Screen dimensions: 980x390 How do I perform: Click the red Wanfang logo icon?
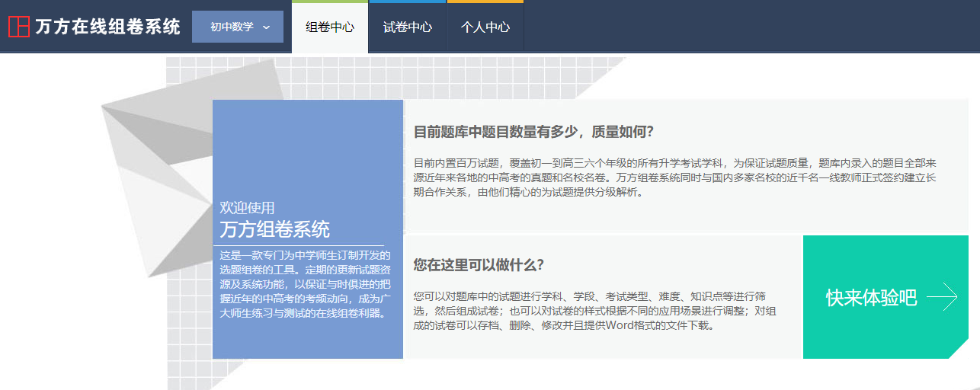18,27
